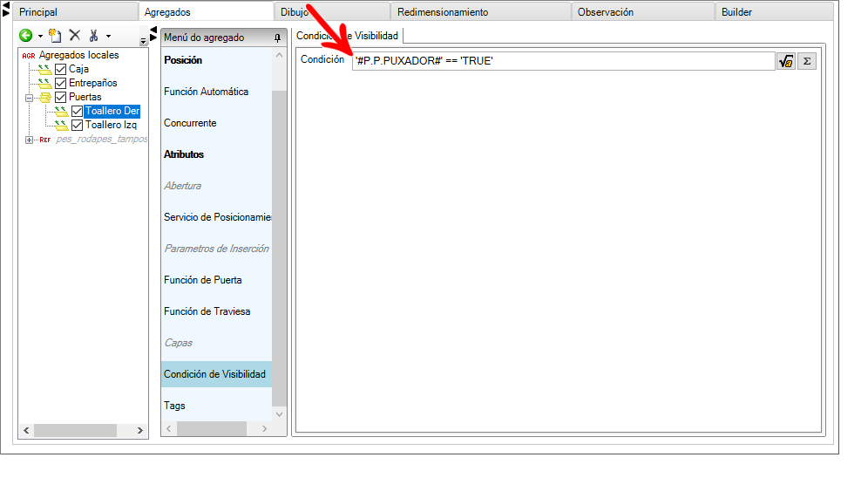
Task: Select Concurrente menu entry
Action: pyautogui.click(x=216, y=123)
